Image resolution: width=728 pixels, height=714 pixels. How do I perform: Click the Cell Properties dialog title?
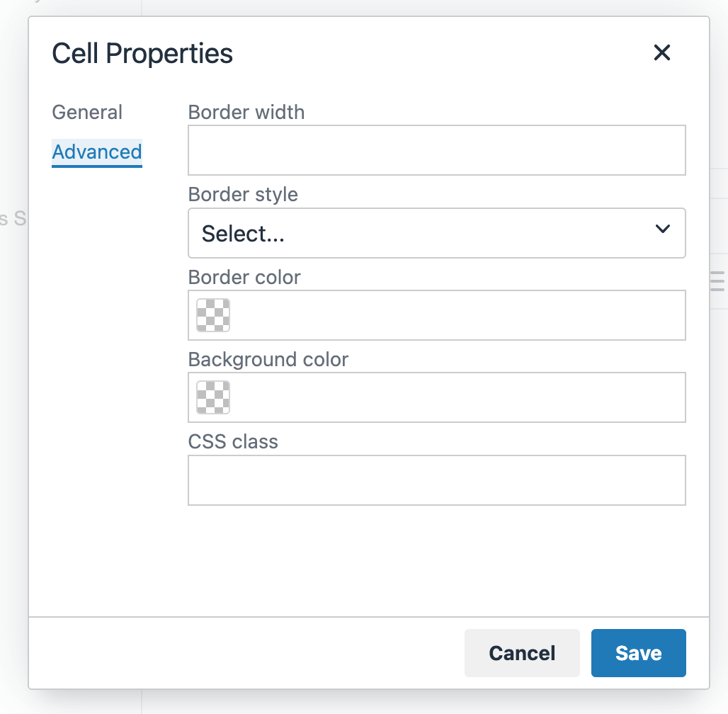pyautogui.click(x=142, y=54)
